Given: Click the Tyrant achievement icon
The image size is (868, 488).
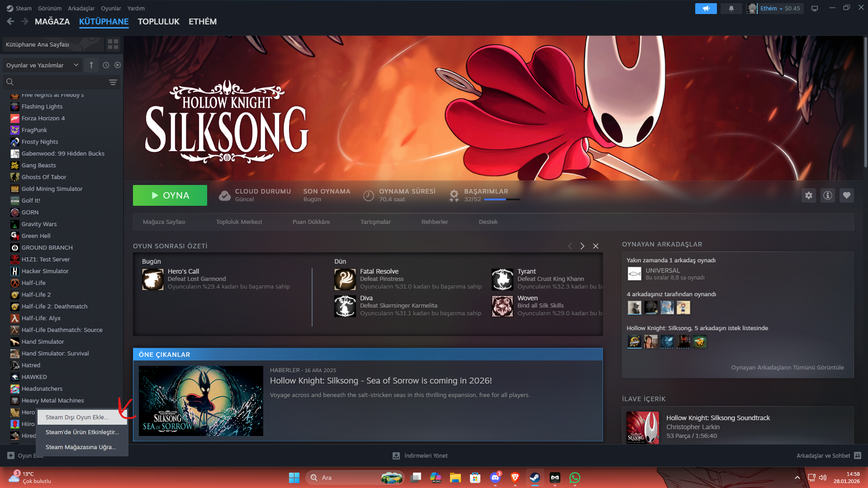Looking at the screenshot, I should pos(503,279).
